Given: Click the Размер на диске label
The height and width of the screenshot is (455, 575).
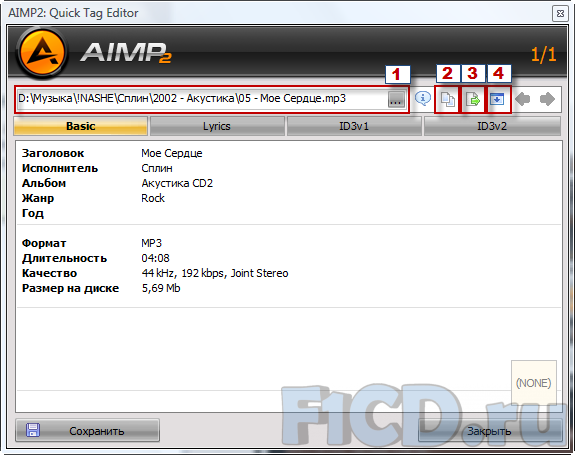Looking at the screenshot, I should point(70,288).
